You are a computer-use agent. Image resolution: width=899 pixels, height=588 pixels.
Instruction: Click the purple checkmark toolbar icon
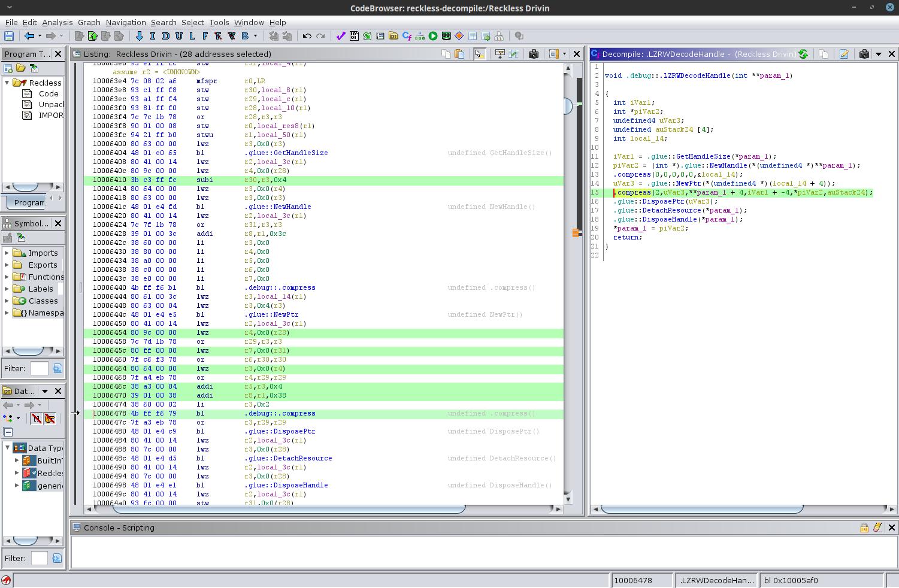[341, 36]
